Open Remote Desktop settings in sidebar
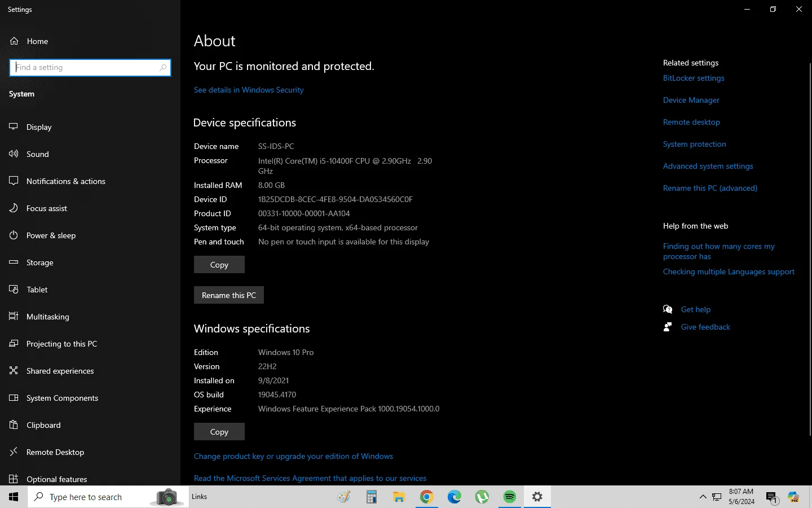 90,452
